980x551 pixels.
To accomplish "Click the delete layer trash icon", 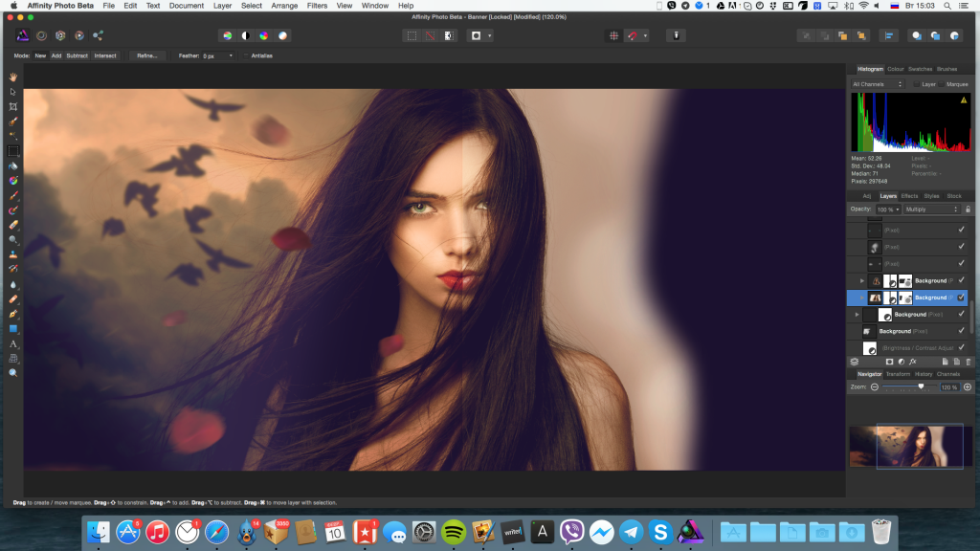I will tap(968, 362).
